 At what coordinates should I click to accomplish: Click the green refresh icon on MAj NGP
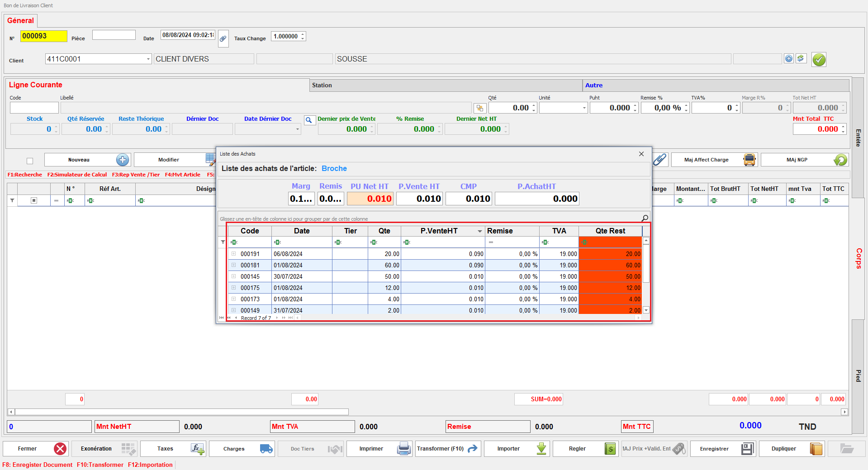coord(840,160)
